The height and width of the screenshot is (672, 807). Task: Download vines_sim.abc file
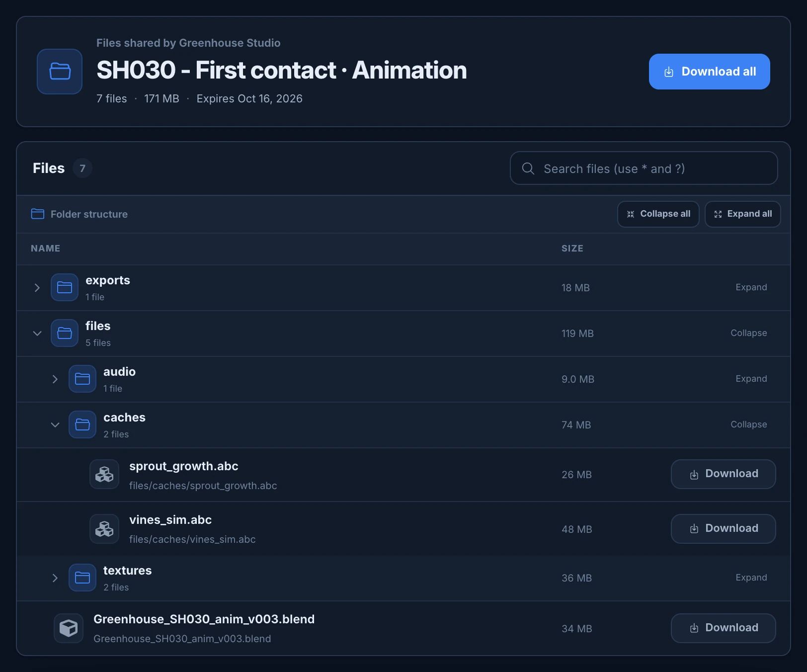tap(723, 529)
